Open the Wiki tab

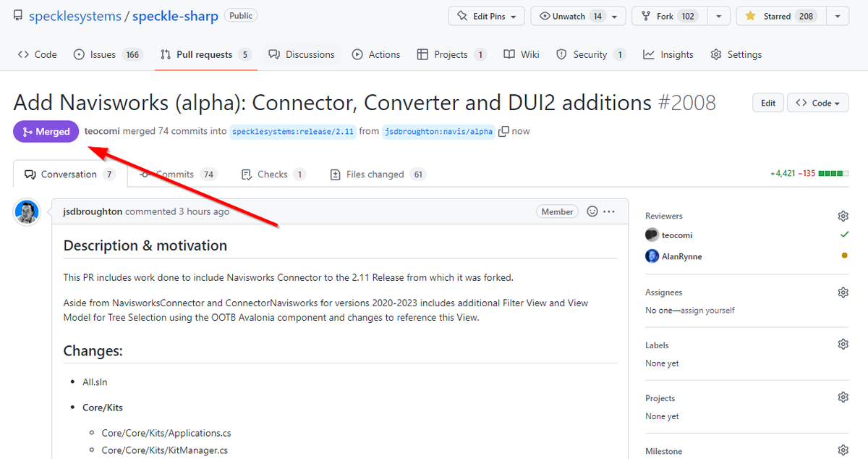click(522, 54)
